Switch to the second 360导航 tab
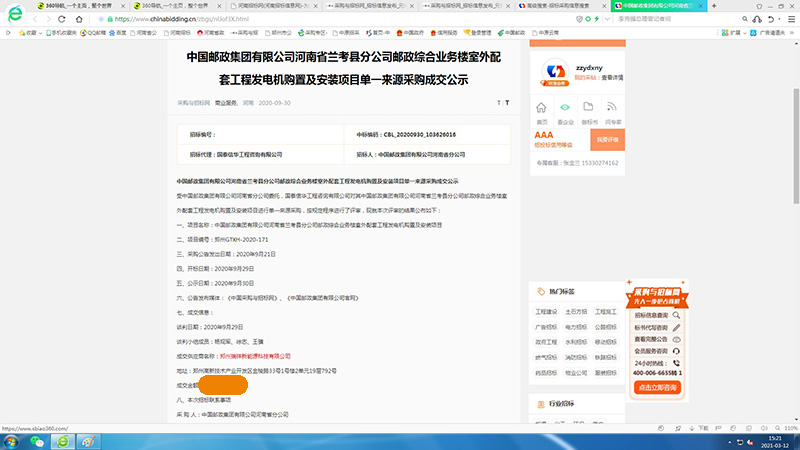The image size is (800, 450). (x=175, y=6)
